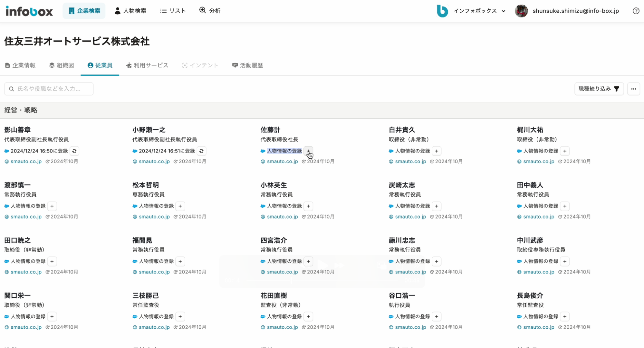The image size is (644, 348).
Task: Click the インテント tab
Action: tap(200, 65)
